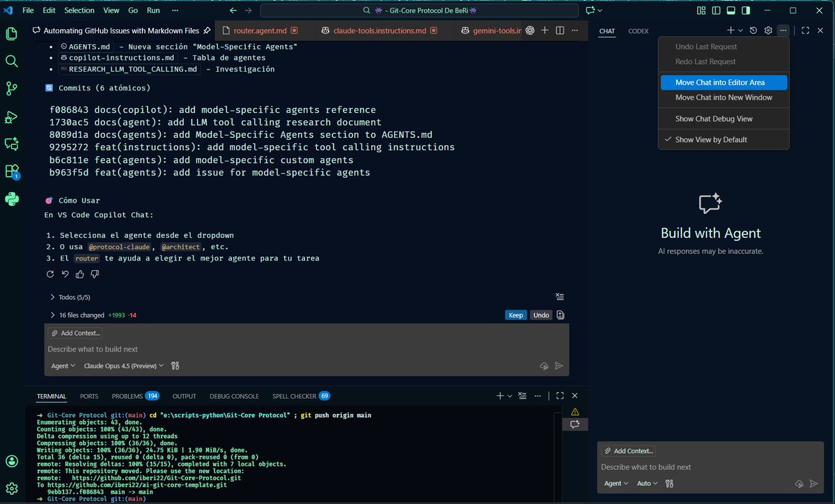The image size is (835, 504).
Task: Open the File menu
Action: pos(29,10)
